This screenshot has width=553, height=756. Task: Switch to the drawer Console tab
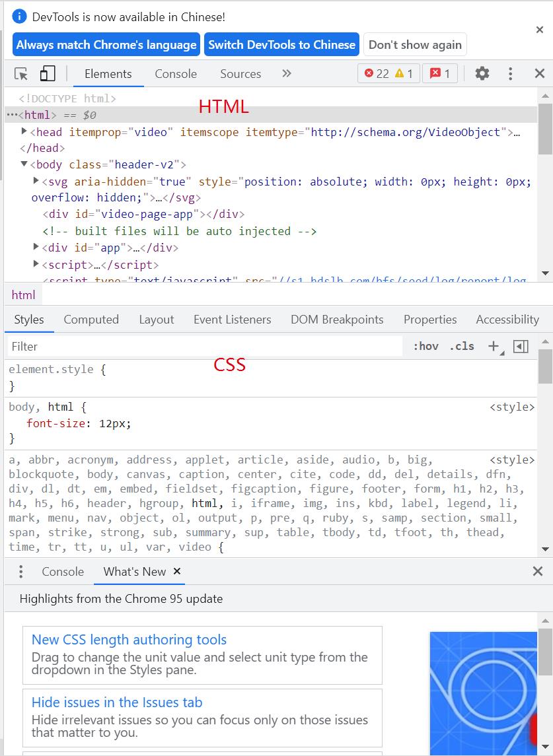(x=63, y=571)
